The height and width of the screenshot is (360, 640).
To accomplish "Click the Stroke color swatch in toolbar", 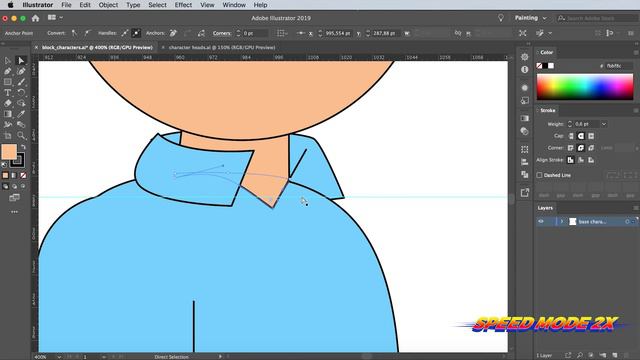I will pos(17,160).
